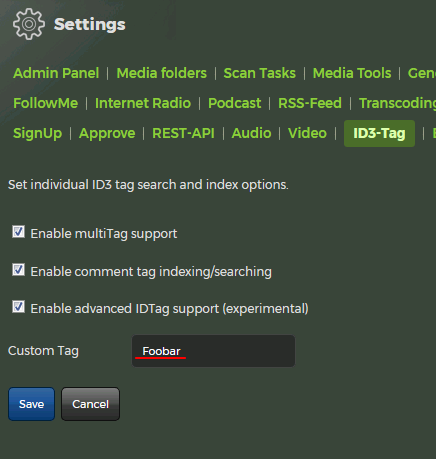Select the Approve tab
The height and width of the screenshot is (459, 436).
pyautogui.click(x=107, y=133)
